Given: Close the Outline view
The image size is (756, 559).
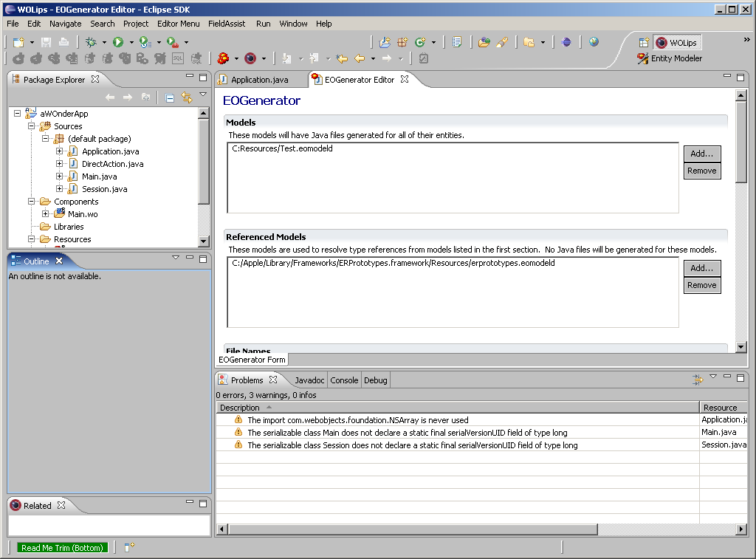Looking at the screenshot, I should point(59,261).
